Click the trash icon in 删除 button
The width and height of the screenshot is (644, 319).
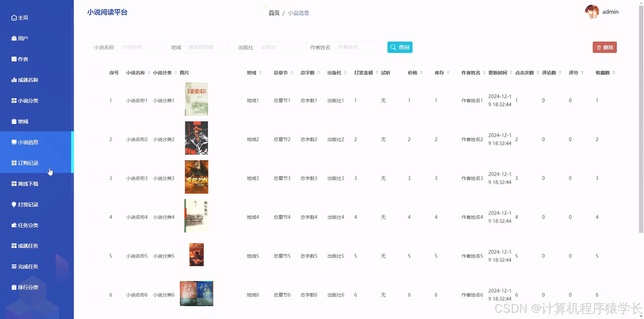[599, 48]
